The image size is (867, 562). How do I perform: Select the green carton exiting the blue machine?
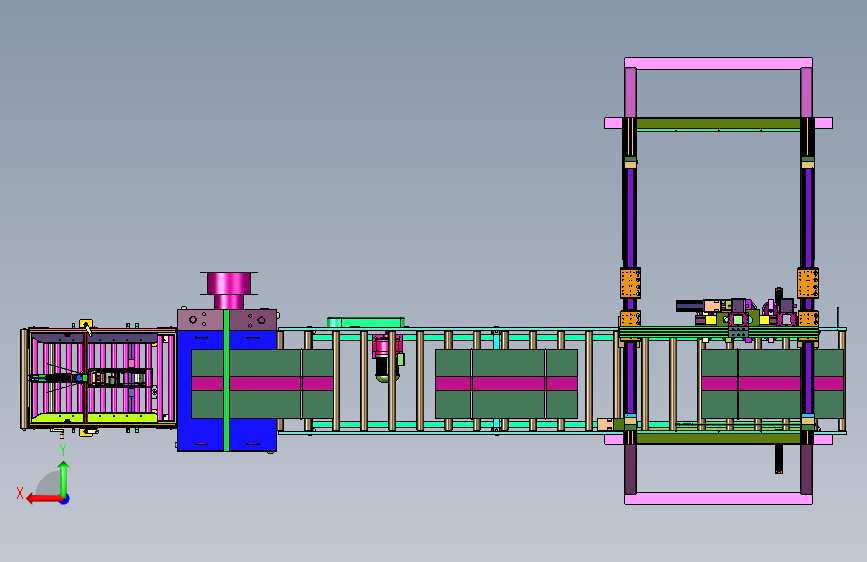pos(262,383)
